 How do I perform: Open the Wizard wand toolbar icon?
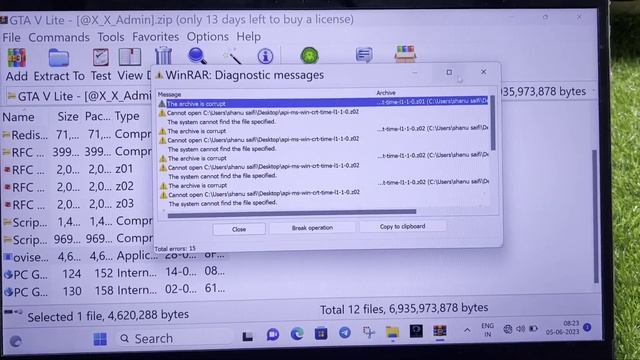(x=233, y=56)
